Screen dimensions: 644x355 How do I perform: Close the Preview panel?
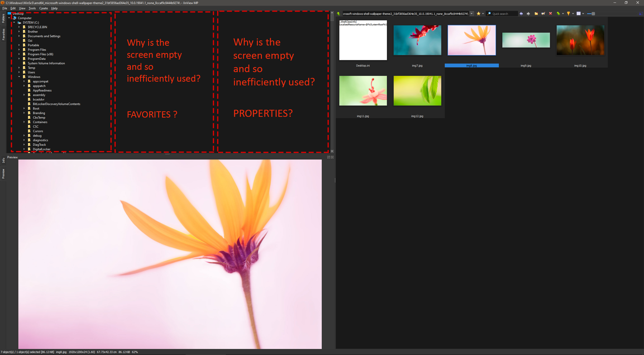(x=332, y=157)
